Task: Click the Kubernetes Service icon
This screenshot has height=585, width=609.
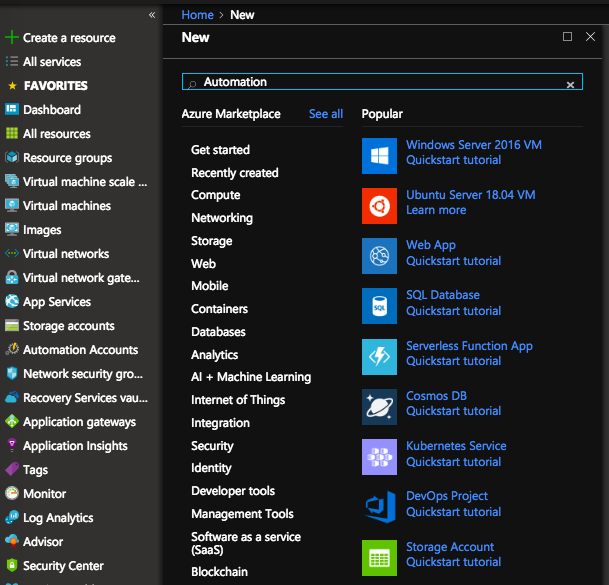Action: click(x=379, y=456)
